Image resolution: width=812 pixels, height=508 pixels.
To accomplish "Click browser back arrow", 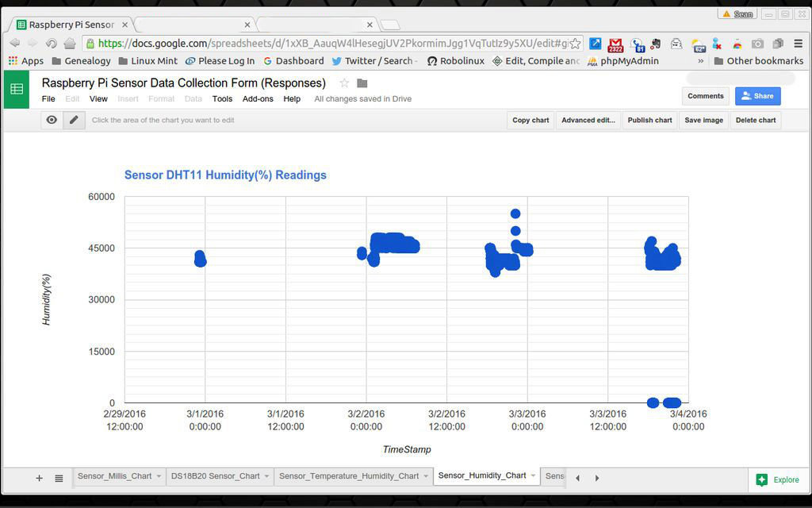I will click(x=14, y=43).
